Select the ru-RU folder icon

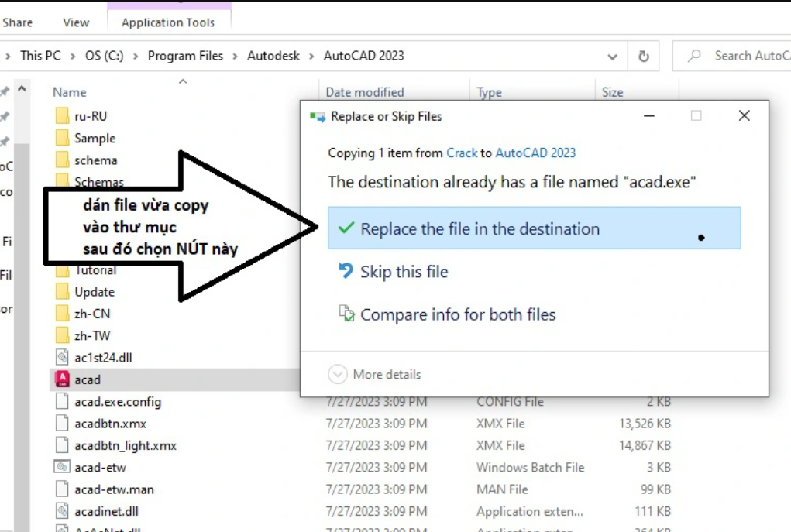63,116
